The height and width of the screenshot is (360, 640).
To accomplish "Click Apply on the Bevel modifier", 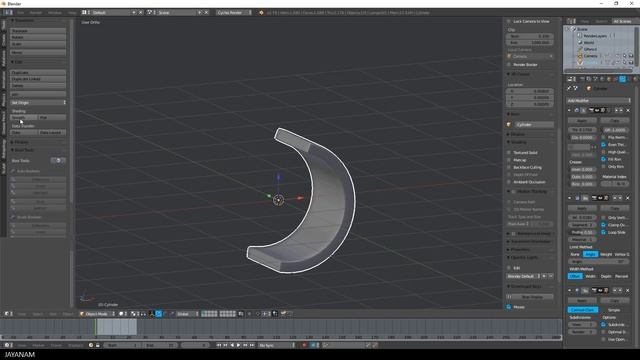I will (x=582, y=209).
